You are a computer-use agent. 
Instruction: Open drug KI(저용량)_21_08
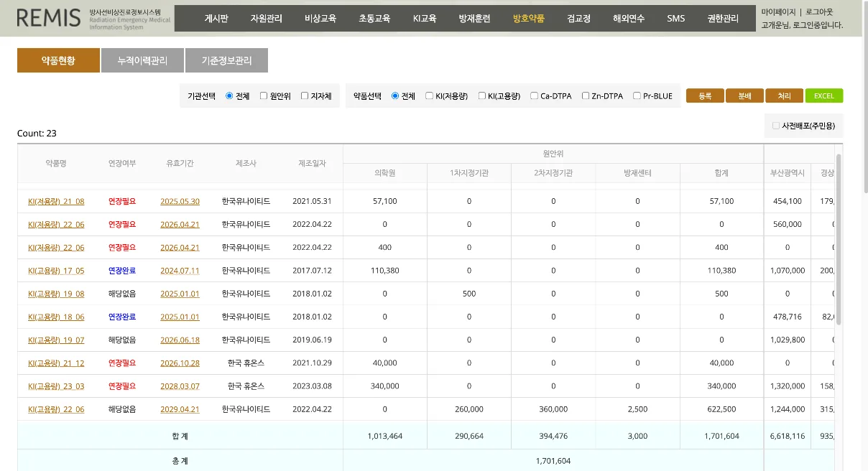click(x=56, y=201)
